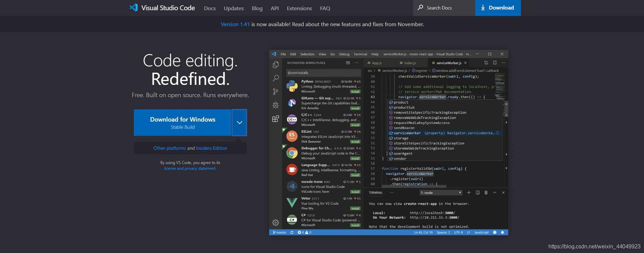Click 'Ln 43, Col 19' in the status bar
The height and width of the screenshot is (253, 644).
click(x=423, y=232)
